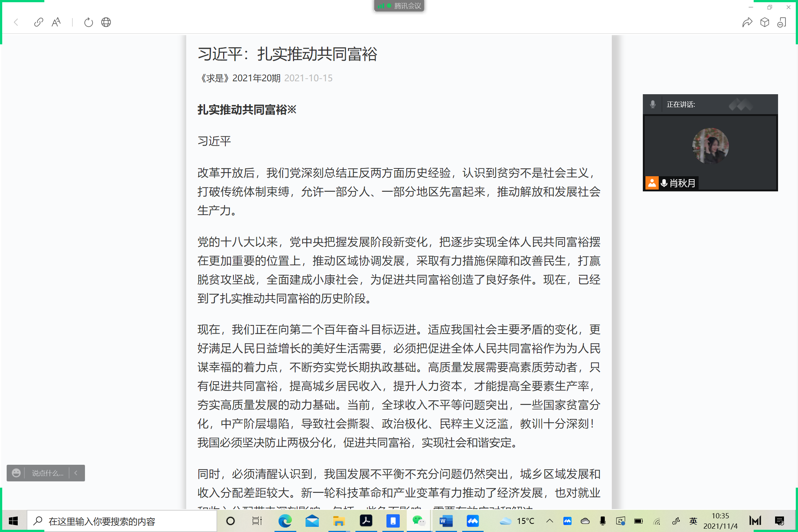Viewport: 798px width, 532px height.
Task: Open Microsoft Word from taskbar
Action: point(446,521)
